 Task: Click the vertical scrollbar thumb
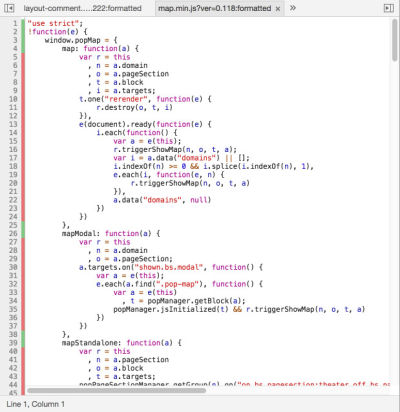point(395,40)
